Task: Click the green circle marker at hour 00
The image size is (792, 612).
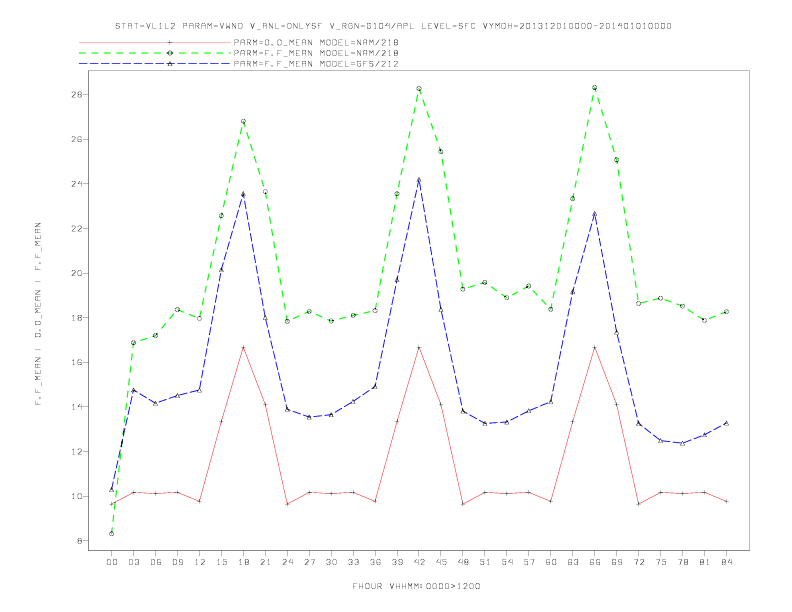Action: point(112,534)
